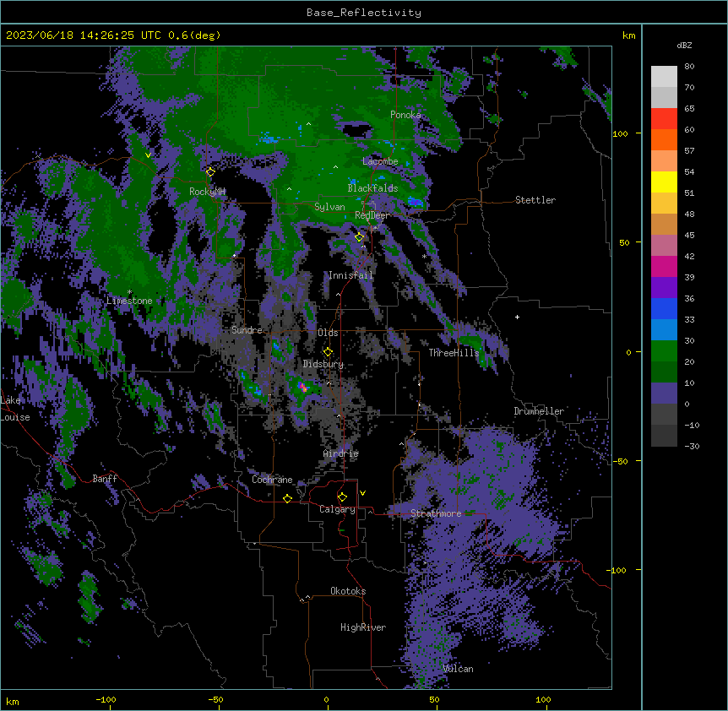
Task: Click the Calgary city label
Action: click(337, 509)
